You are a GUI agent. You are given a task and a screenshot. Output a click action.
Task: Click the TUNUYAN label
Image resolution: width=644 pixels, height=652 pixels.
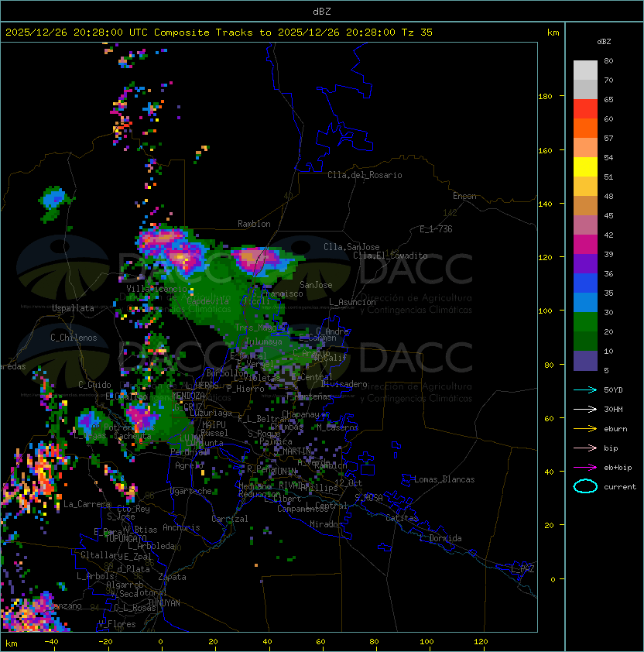[164, 603]
